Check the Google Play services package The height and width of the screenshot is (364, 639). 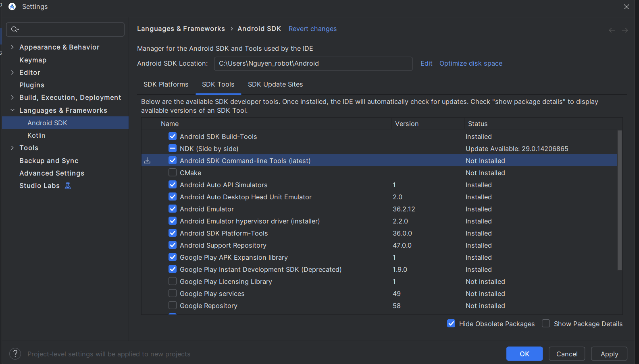point(173,294)
